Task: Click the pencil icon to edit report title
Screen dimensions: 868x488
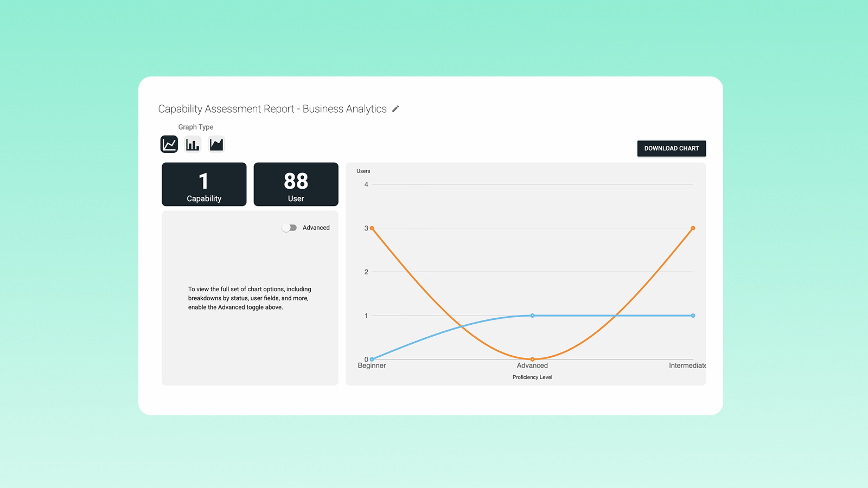Action: click(395, 109)
